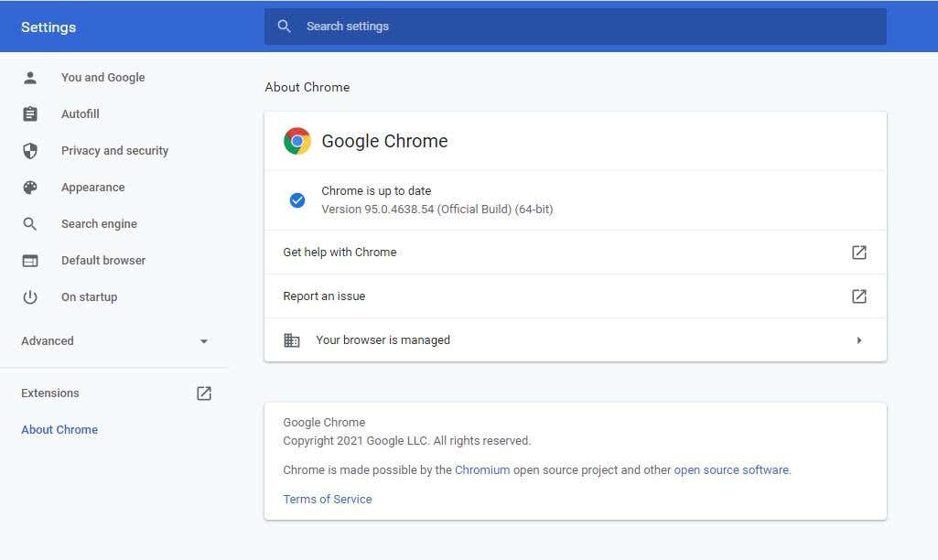Expand the Advanced menu label
938x560 pixels.
tap(48, 341)
